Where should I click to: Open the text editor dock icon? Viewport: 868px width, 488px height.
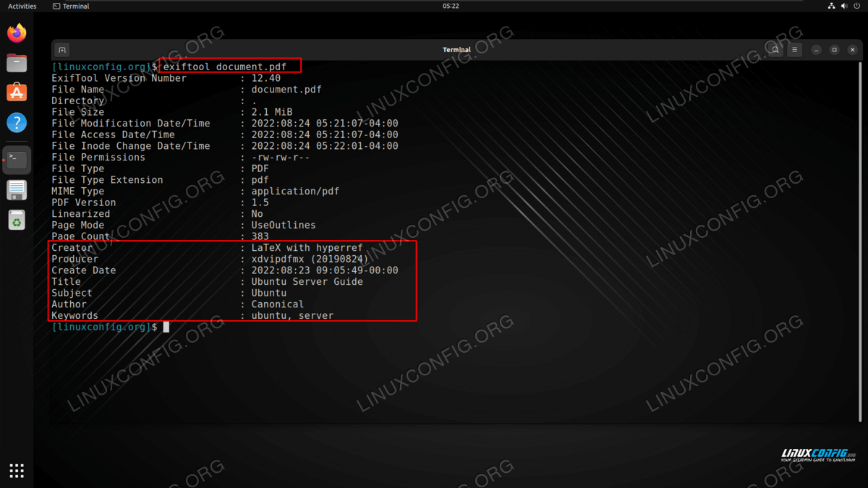coord(17,190)
